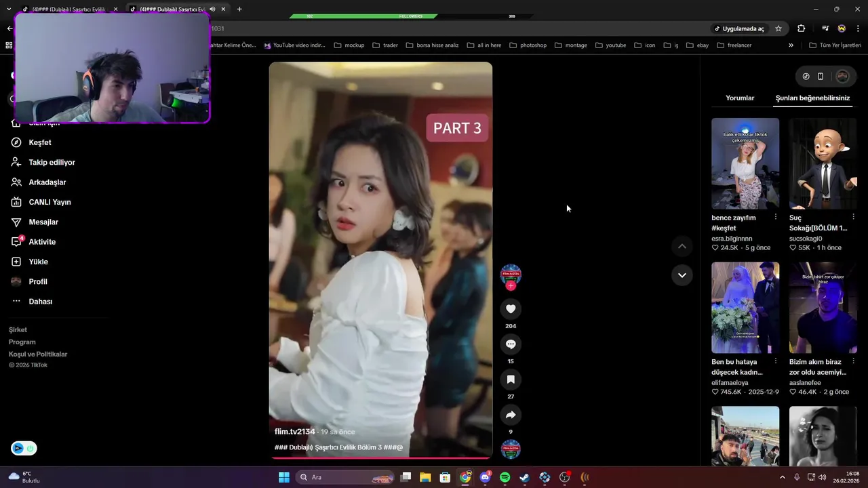Bookmark this page with the star icon
868x488 pixels.
(x=778, y=28)
